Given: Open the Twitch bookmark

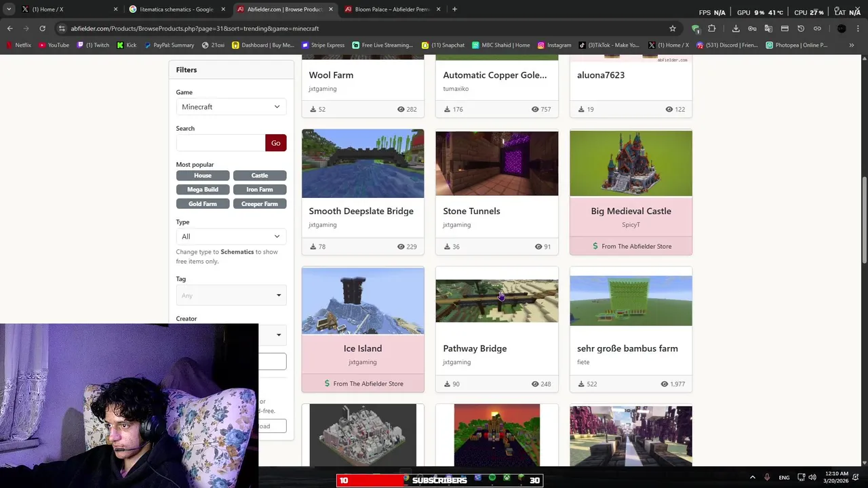Looking at the screenshot, I should [x=93, y=45].
